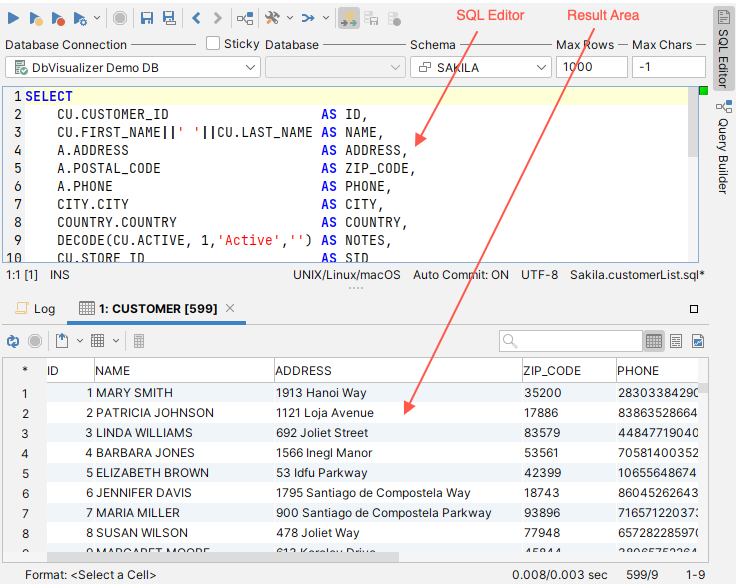
Task: Reload the result set with refresh icon
Action: point(13,341)
